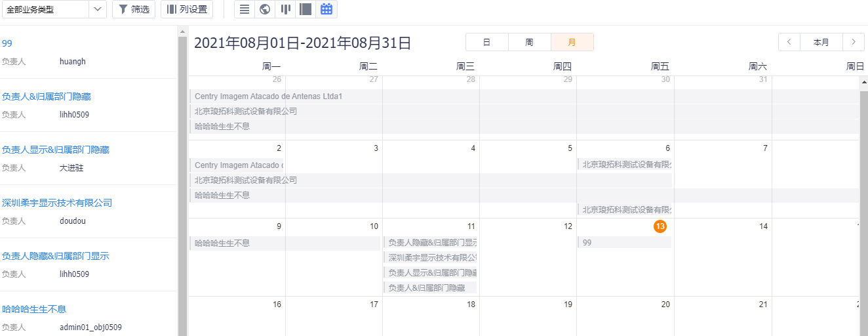Jump to 本月 current month
The image size is (868, 336).
pyautogui.click(x=821, y=42)
